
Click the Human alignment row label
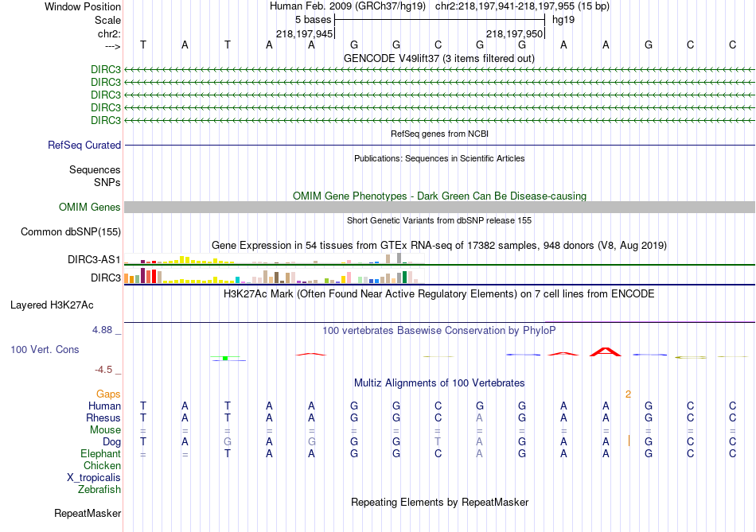tap(104, 406)
